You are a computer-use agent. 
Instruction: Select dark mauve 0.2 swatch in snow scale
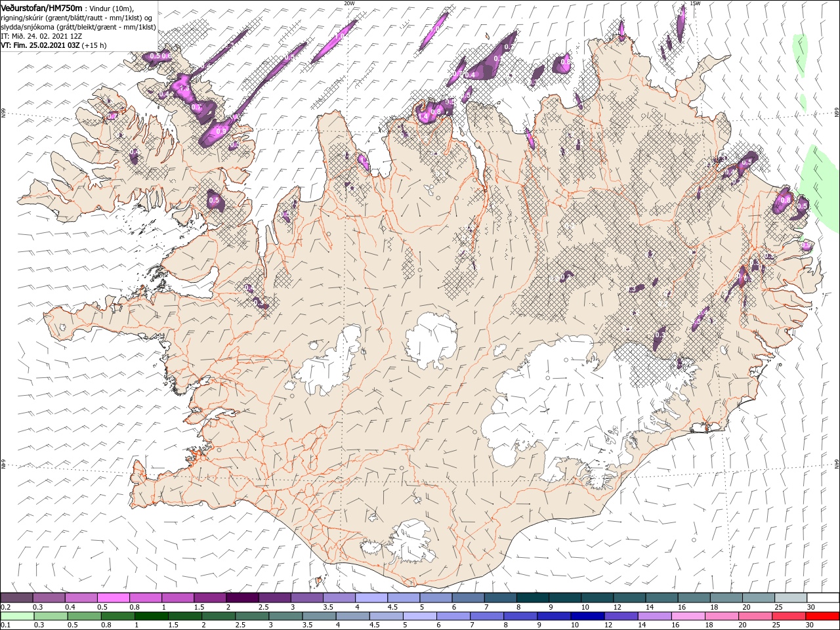16,598
